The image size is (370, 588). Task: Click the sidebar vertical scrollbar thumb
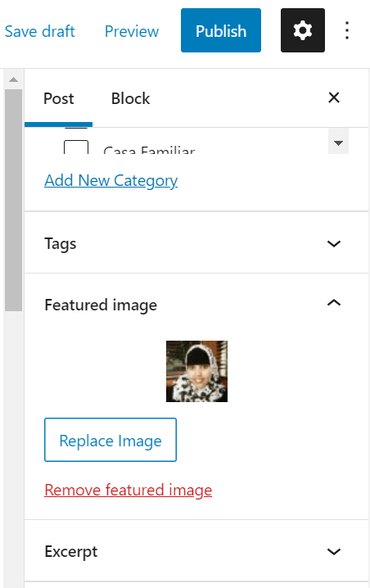(13, 201)
